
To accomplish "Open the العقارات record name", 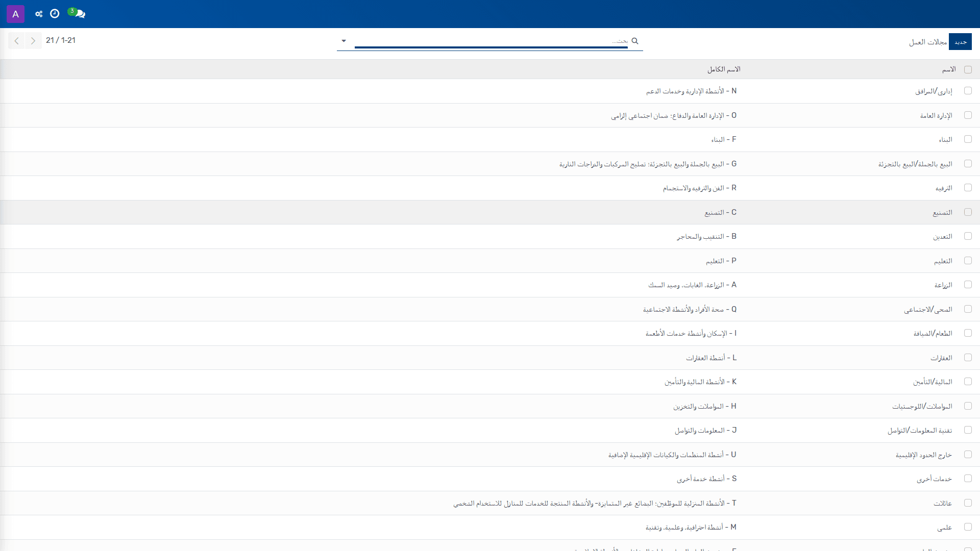I will tap(941, 358).
